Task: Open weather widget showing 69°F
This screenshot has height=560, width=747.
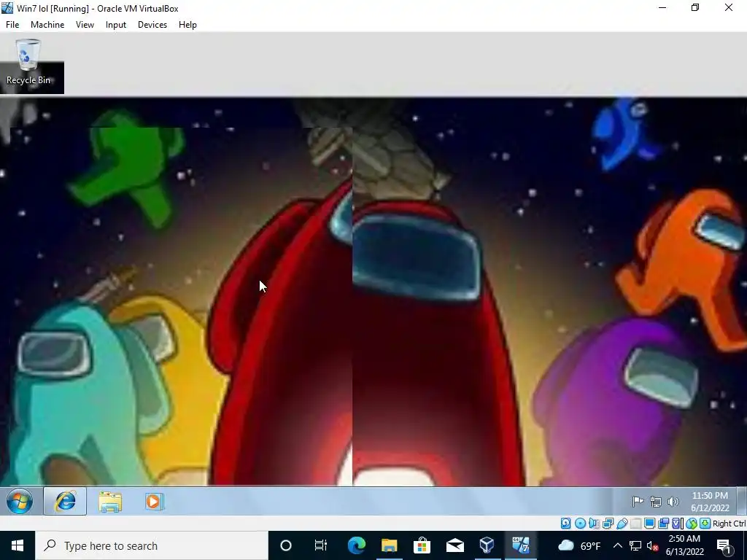Action: pos(578,545)
